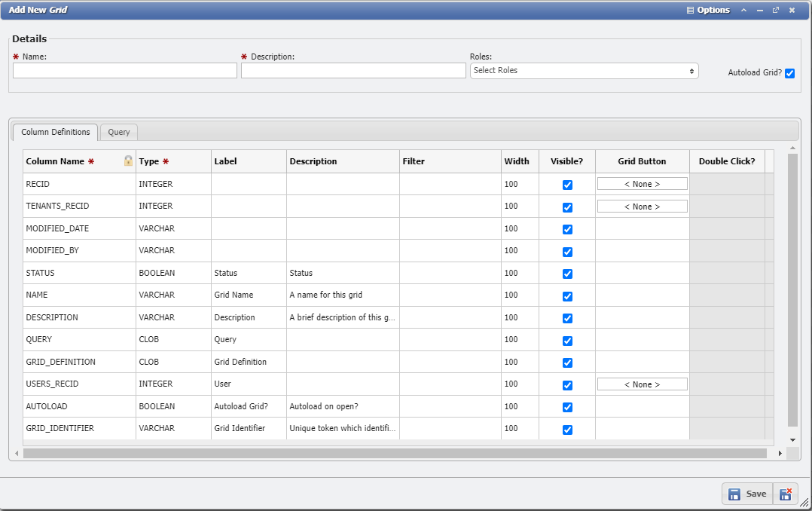Image resolution: width=812 pixels, height=511 pixels.
Task: Uncheck the Autoload Grid? checkbox
Action: point(789,73)
